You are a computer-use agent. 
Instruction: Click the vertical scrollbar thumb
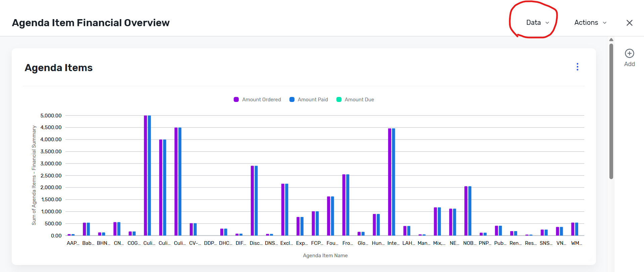coord(611,111)
